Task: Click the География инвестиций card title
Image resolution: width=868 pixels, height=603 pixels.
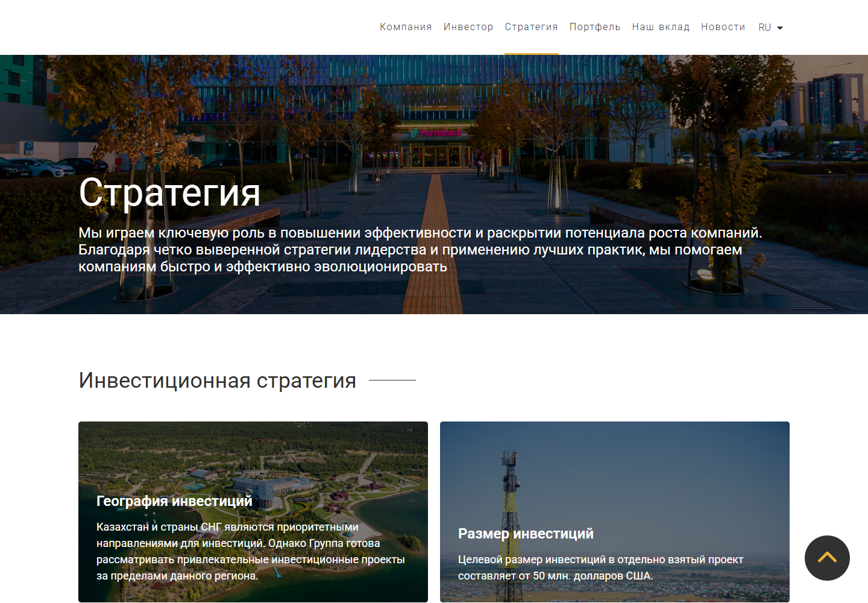Action: coord(174,501)
